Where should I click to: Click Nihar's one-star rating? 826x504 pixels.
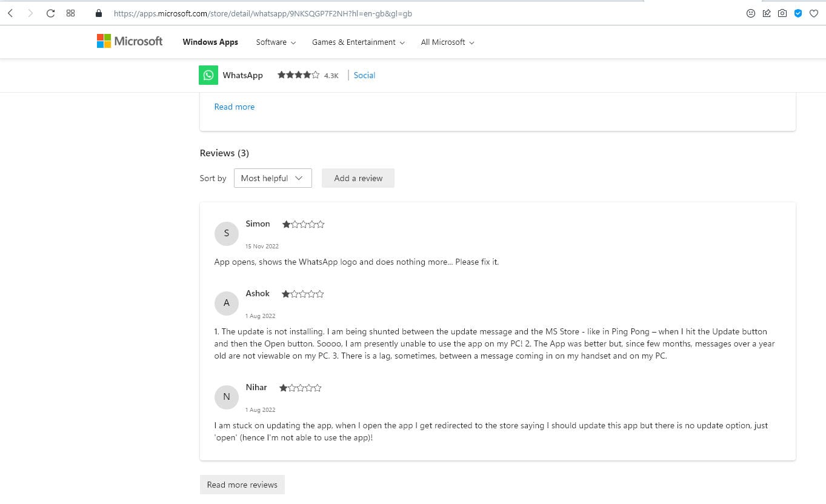tap(301, 388)
